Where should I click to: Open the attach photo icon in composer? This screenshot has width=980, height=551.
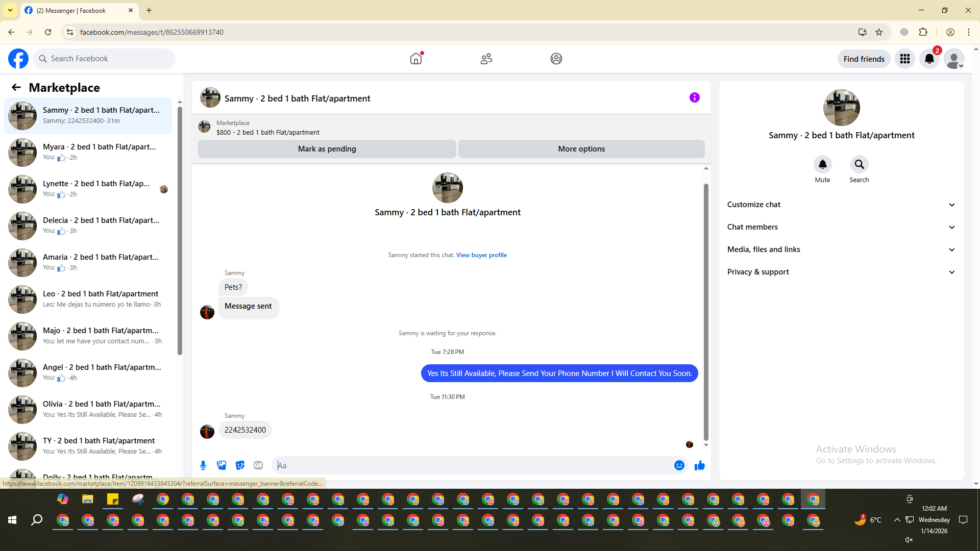[222, 465]
